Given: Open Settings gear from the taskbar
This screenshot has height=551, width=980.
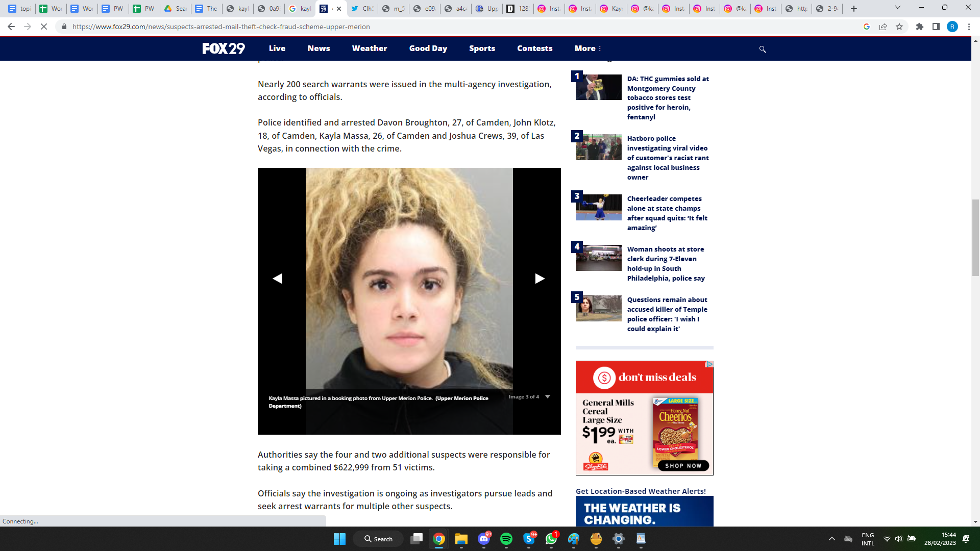Looking at the screenshot, I should coord(619,539).
